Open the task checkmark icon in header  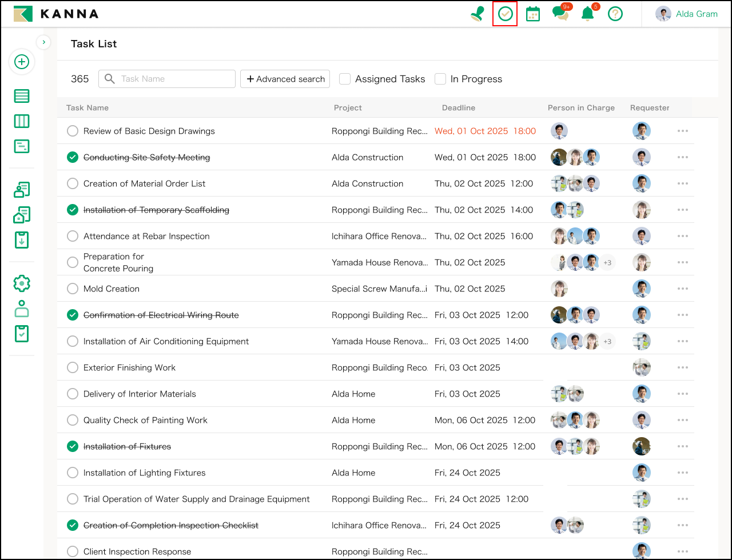coord(505,14)
